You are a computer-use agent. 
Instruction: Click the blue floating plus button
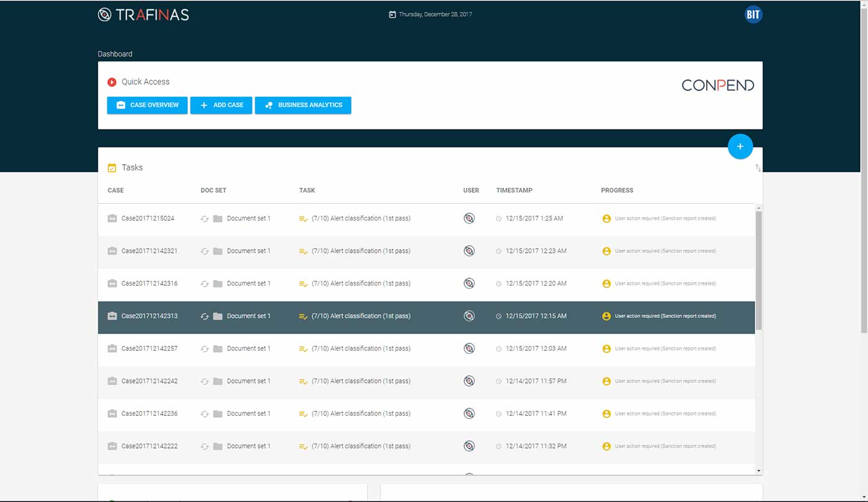point(740,147)
